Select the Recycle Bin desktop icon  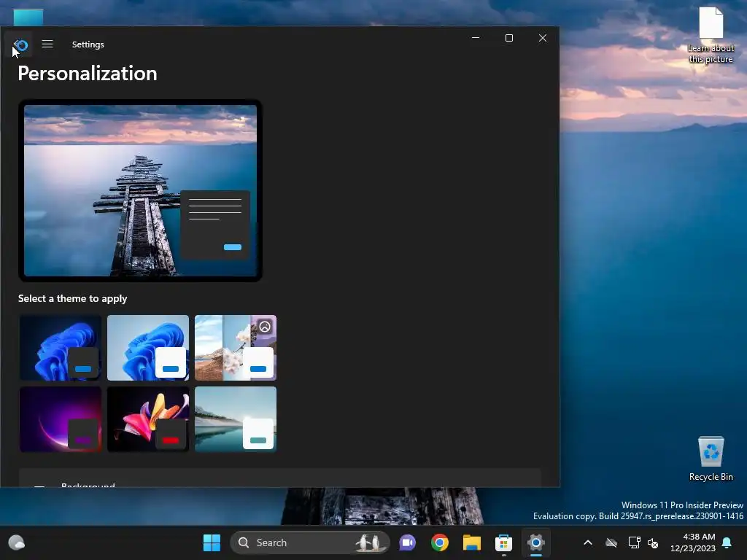pos(711,459)
